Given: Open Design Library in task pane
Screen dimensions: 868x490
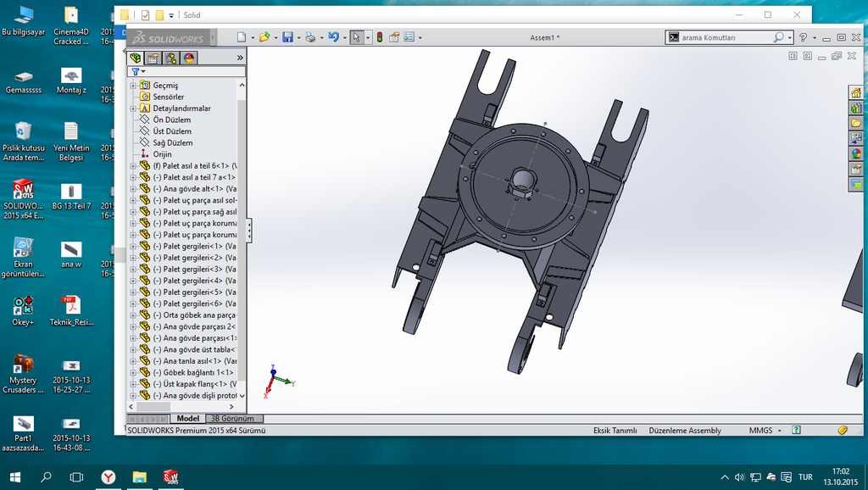Looking at the screenshot, I should pos(856,108).
